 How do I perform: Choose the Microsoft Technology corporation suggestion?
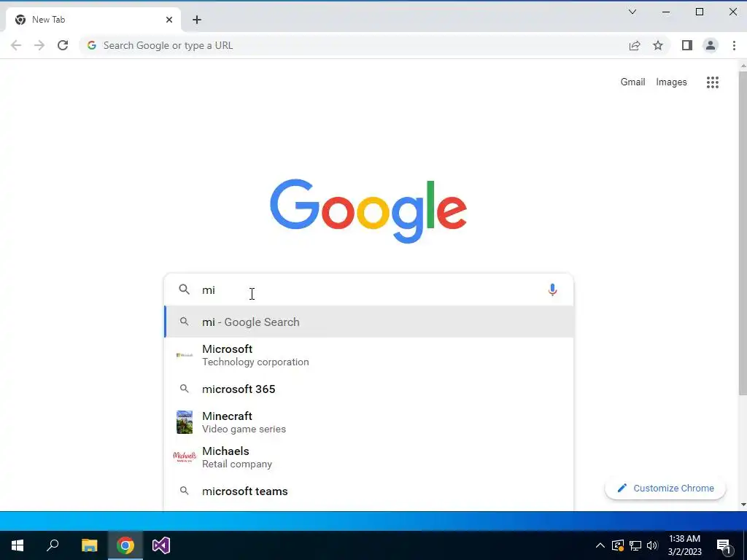pos(368,355)
